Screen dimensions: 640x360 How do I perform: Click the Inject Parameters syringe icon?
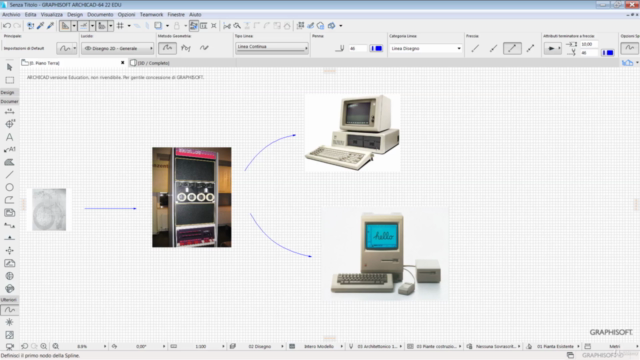[x=51, y=26]
